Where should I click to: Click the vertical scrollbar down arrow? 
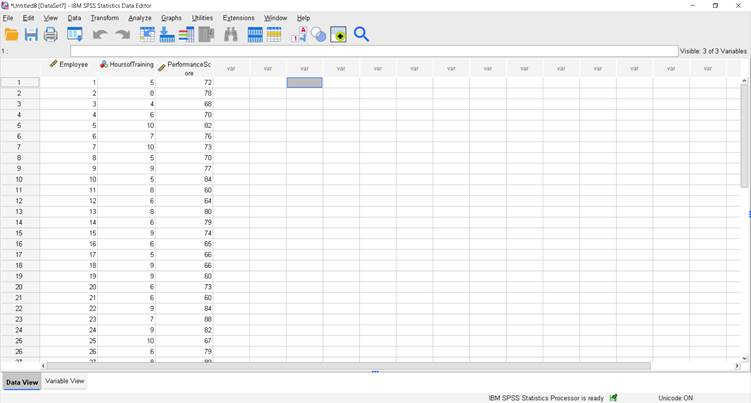tap(744, 358)
